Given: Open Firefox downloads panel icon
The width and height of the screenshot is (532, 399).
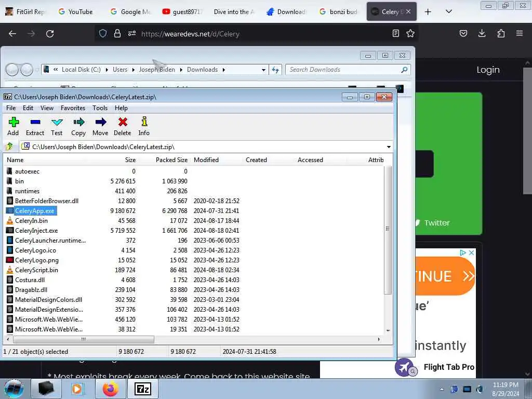Looking at the screenshot, I should [482, 33].
